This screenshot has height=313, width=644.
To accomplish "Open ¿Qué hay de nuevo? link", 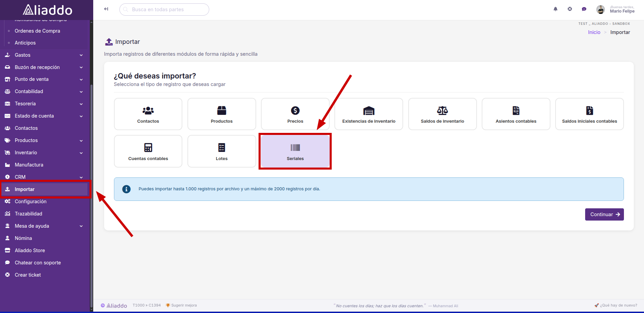I will pyautogui.click(x=616, y=305).
